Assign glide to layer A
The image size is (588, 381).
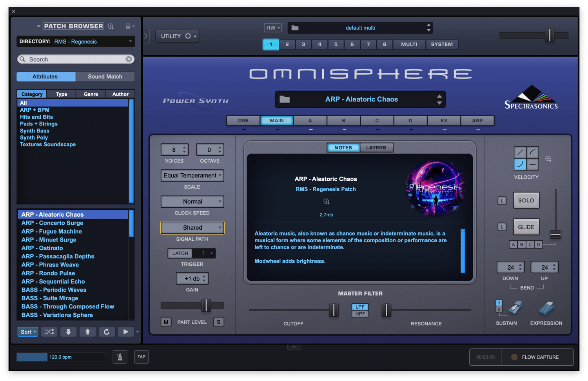point(513,245)
